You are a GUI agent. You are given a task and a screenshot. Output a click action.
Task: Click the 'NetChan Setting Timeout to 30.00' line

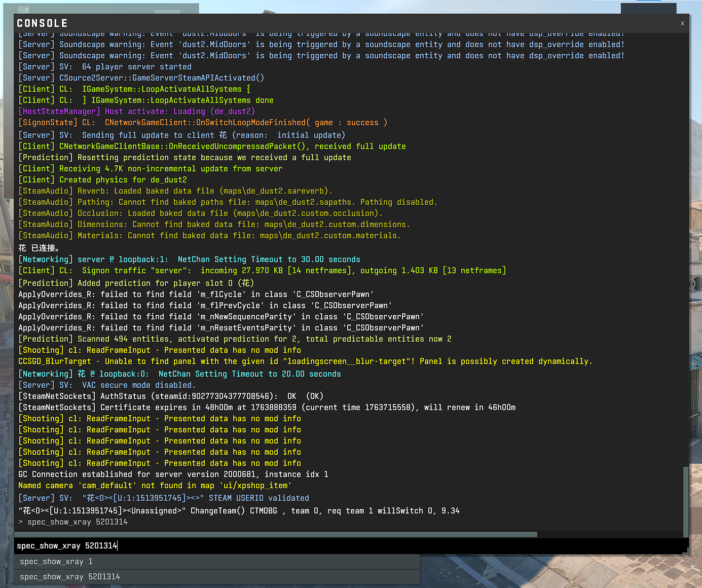point(189,260)
